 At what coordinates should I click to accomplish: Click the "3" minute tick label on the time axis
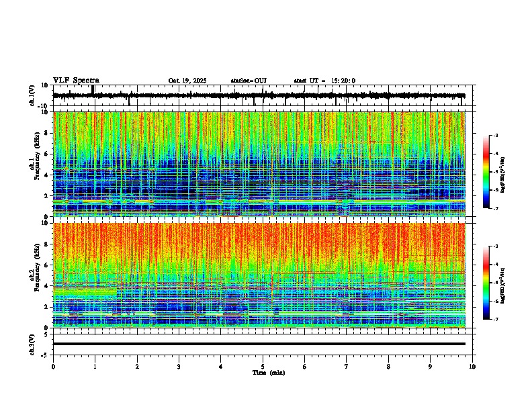point(179,367)
